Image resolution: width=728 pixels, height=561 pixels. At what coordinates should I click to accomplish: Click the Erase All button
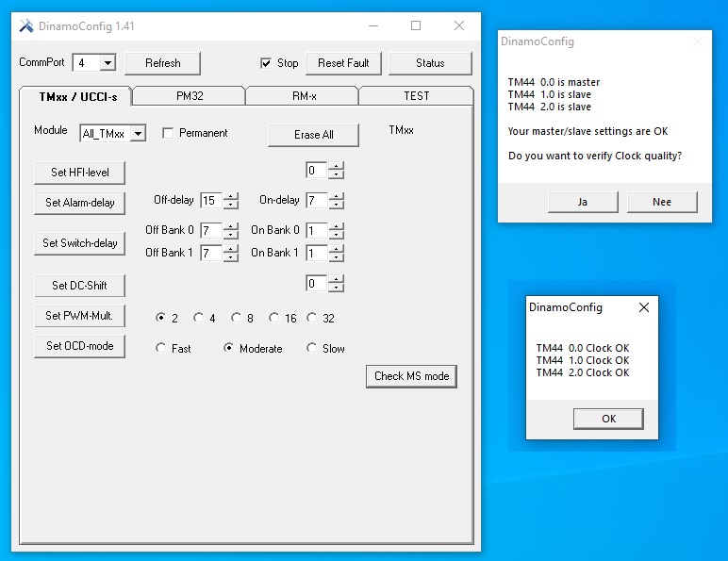(313, 135)
